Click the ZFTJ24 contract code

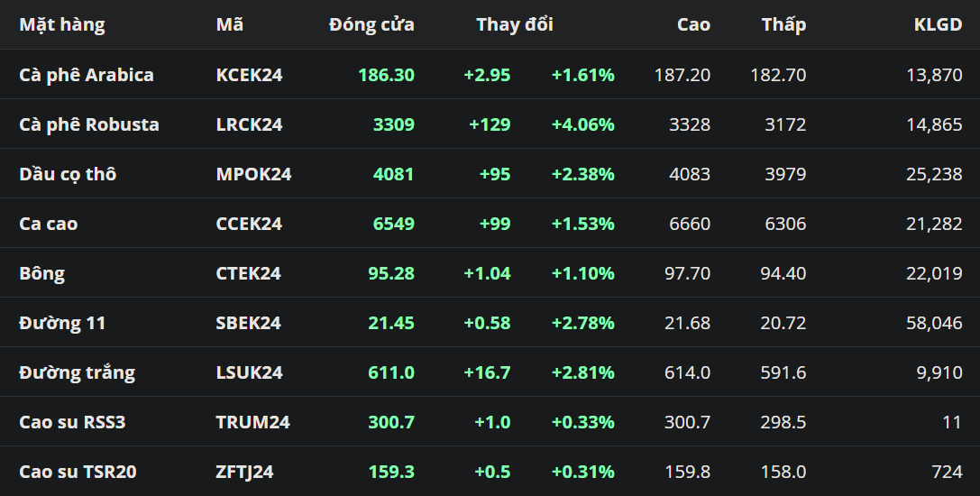click(x=245, y=472)
